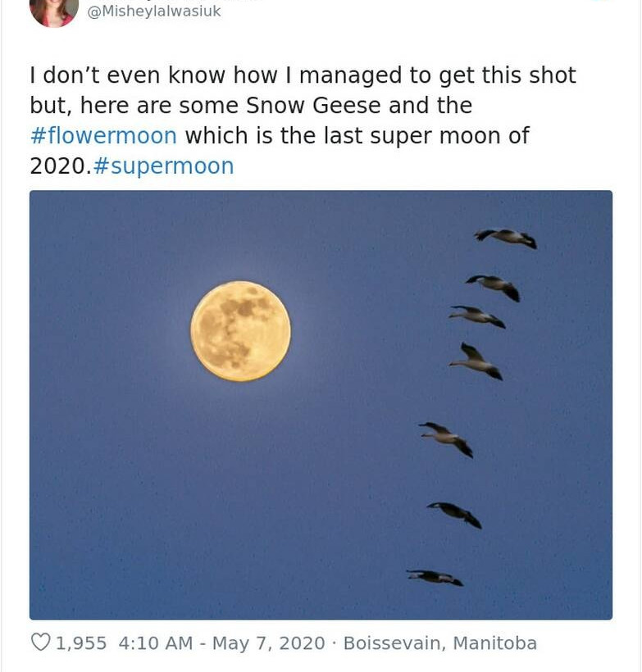Open the author's profile picture
Viewport: 642px width, 672px height.
(x=53, y=10)
